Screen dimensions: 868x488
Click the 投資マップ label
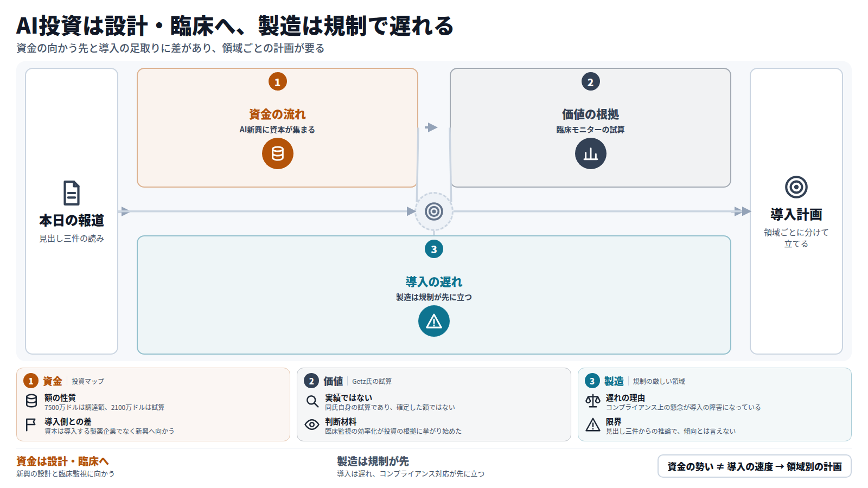[88, 381]
